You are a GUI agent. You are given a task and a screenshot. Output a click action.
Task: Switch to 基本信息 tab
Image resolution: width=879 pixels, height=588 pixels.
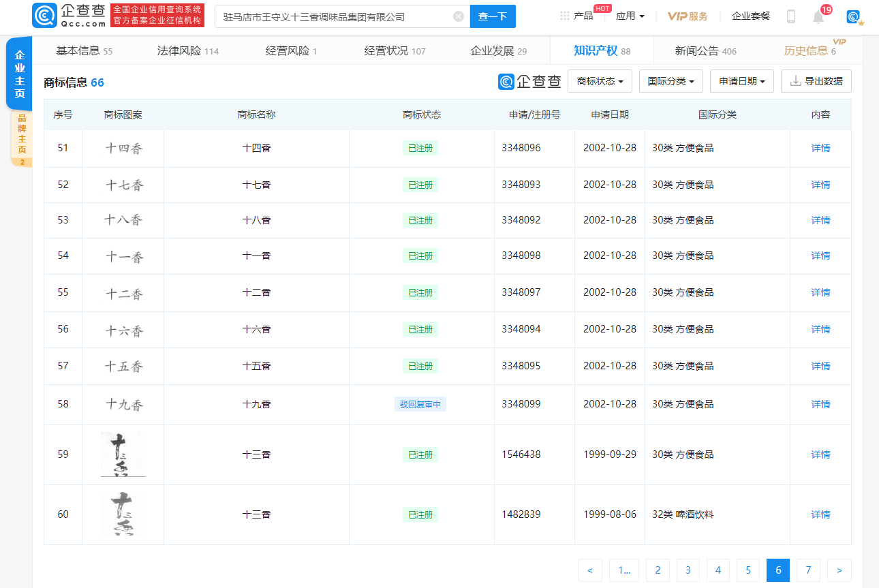pyautogui.click(x=84, y=50)
